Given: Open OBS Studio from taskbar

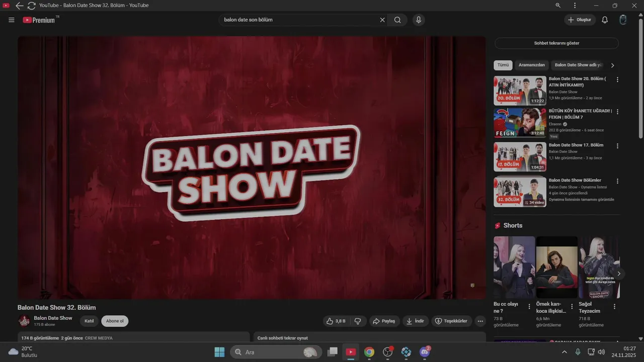Looking at the screenshot, I should pos(388,352).
